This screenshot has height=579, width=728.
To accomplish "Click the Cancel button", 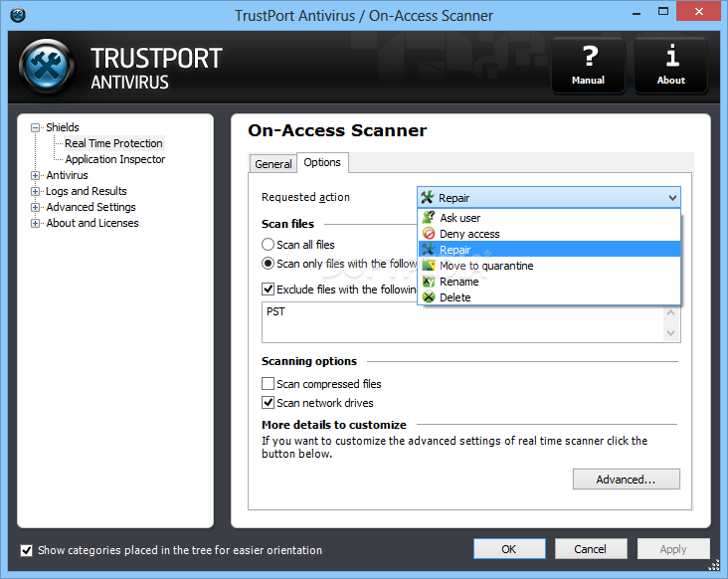I will (x=591, y=549).
